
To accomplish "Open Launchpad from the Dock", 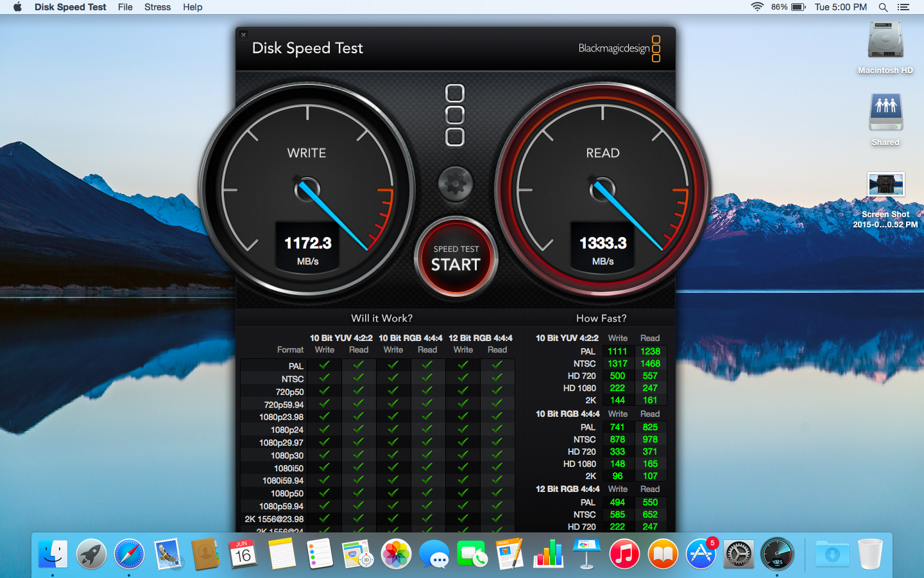I will click(91, 554).
